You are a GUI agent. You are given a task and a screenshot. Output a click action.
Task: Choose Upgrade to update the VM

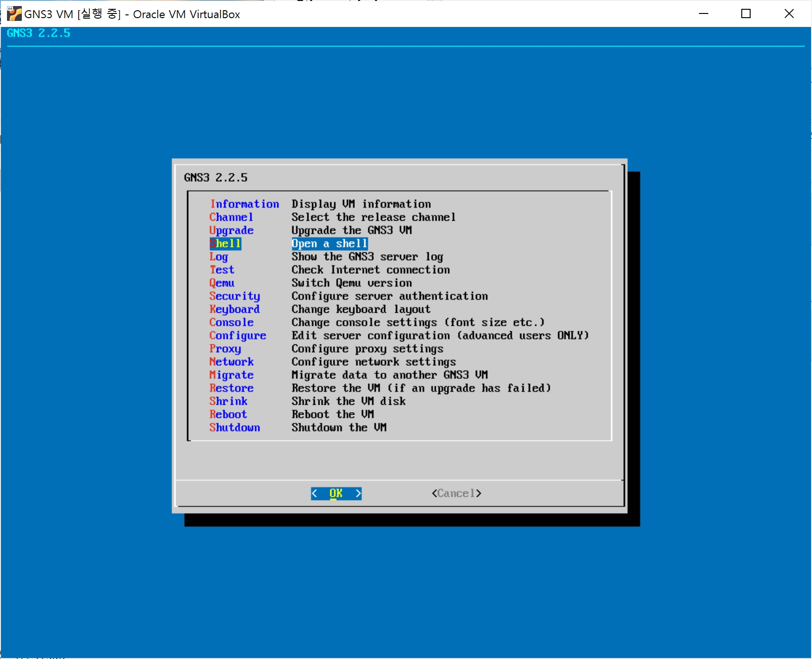[x=232, y=231]
